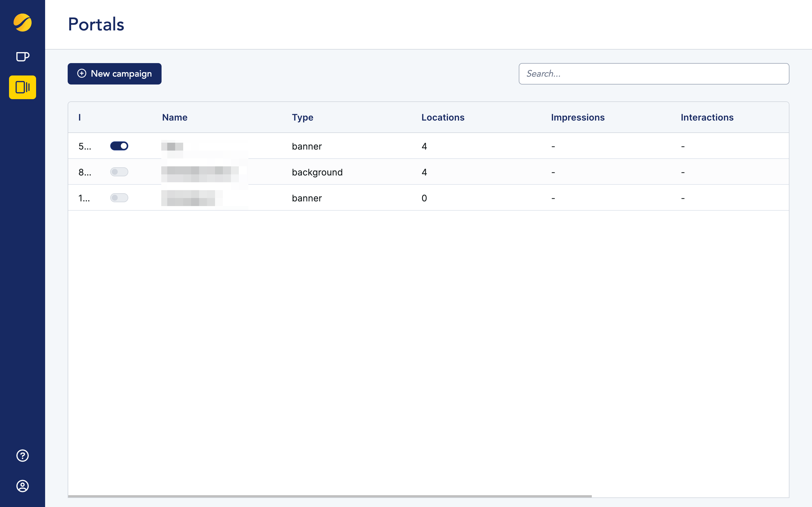
Task: Click inside the Search input field
Action: coord(654,74)
